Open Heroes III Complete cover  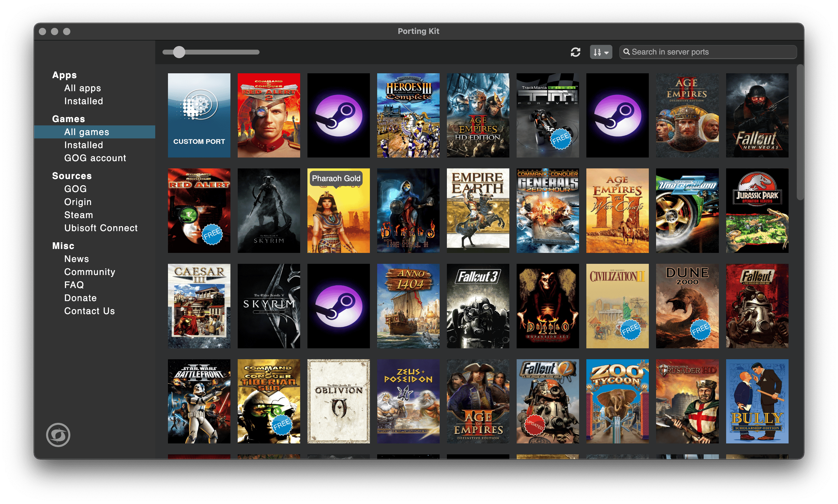pos(408,115)
